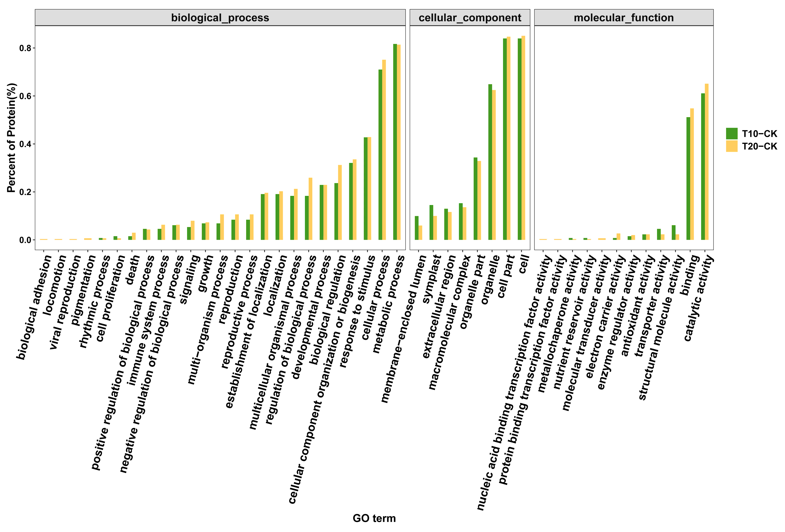Click the green response to stimulus bar
The width and height of the screenshot is (785, 532).
[x=366, y=189]
